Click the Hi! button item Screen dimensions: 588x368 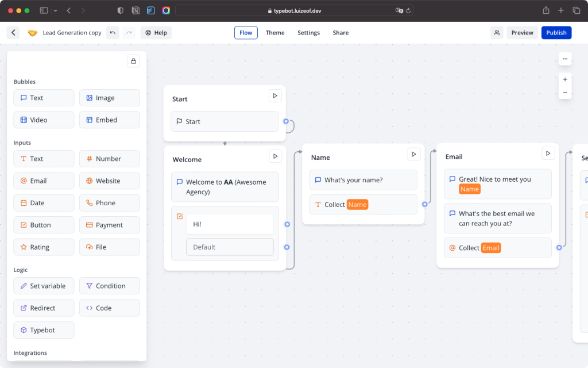(230, 224)
